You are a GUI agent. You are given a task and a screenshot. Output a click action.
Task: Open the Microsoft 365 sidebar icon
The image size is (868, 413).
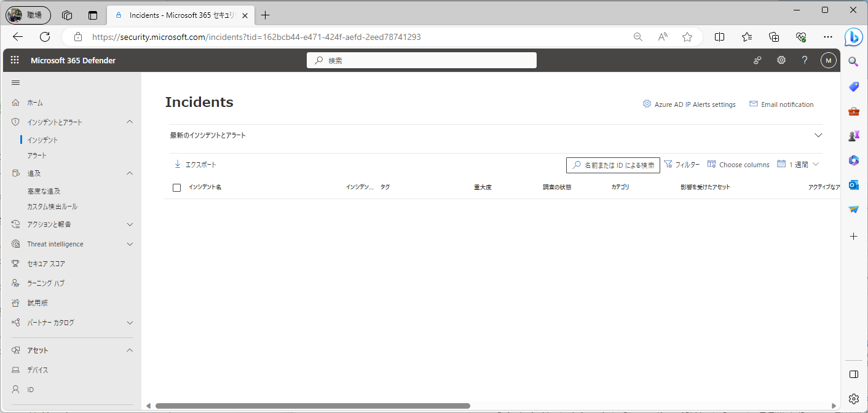pos(853,160)
